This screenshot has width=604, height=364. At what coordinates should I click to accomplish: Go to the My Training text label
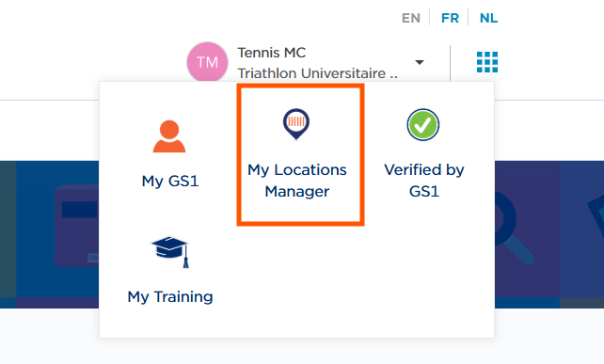[170, 297]
